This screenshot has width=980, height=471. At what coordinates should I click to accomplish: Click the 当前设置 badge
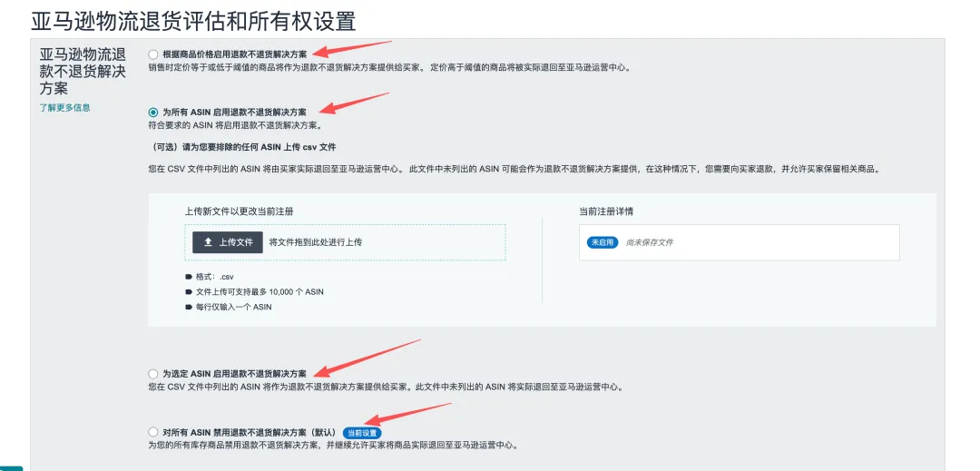[362, 433]
